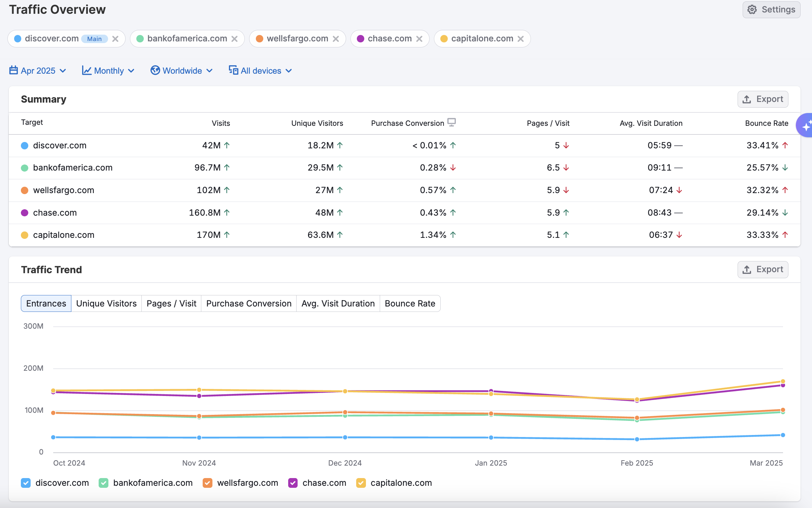This screenshot has width=812, height=508.
Task: Click the Settings gear icon
Action: 752,9
